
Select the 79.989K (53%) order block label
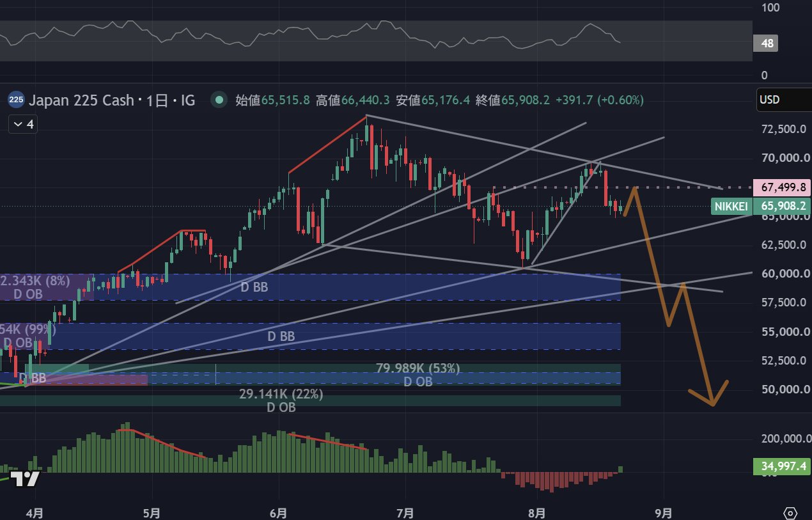coord(418,368)
